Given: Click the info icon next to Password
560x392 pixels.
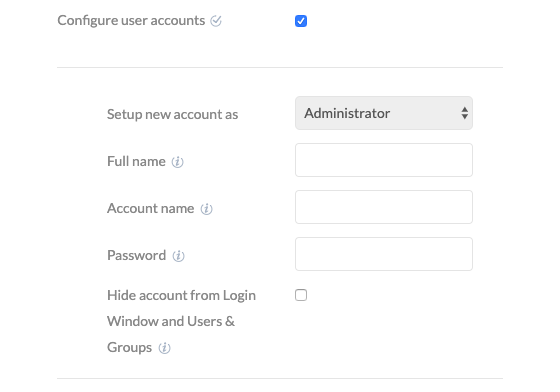Looking at the screenshot, I should (x=178, y=256).
